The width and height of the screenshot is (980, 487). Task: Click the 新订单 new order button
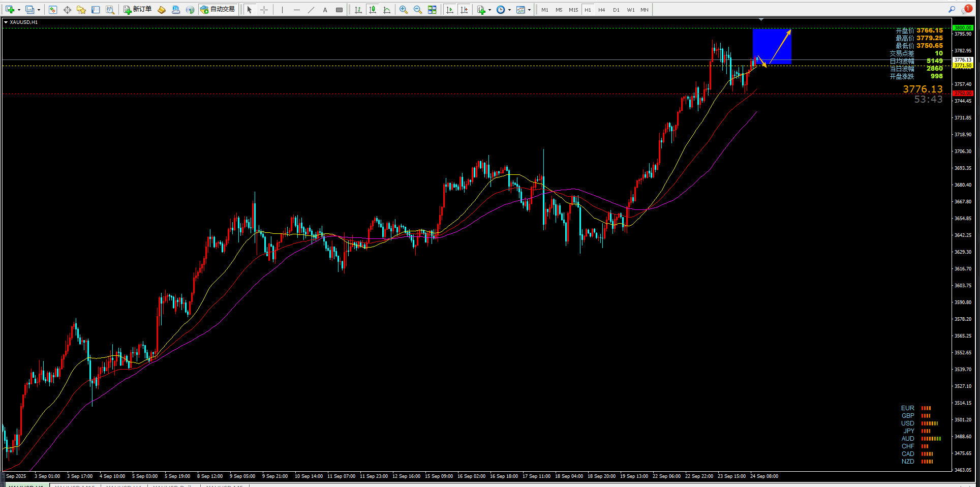(138, 10)
